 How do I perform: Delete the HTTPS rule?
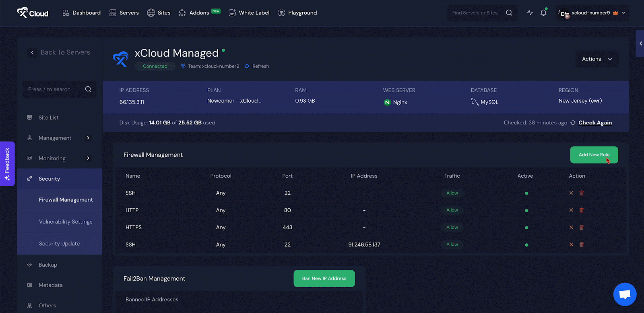point(582,227)
